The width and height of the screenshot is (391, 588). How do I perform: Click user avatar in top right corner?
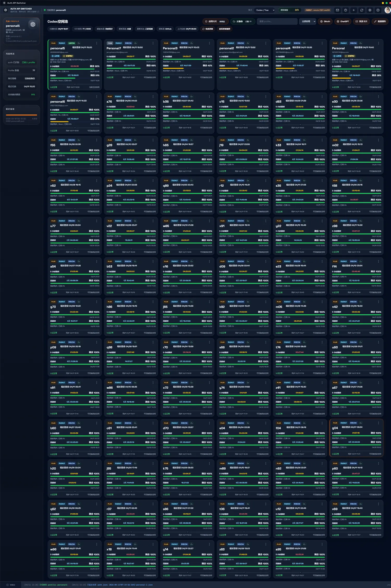(387, 10)
